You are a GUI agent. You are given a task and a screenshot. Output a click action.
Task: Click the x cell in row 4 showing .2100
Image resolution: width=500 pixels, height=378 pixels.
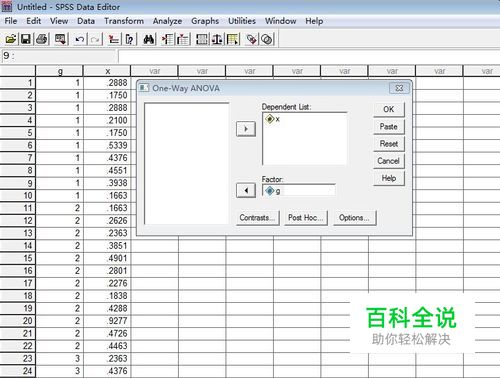(x=107, y=120)
